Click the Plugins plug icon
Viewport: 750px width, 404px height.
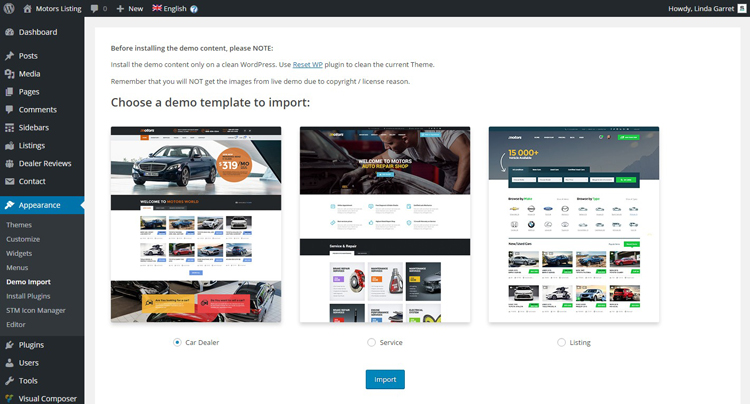click(x=10, y=345)
